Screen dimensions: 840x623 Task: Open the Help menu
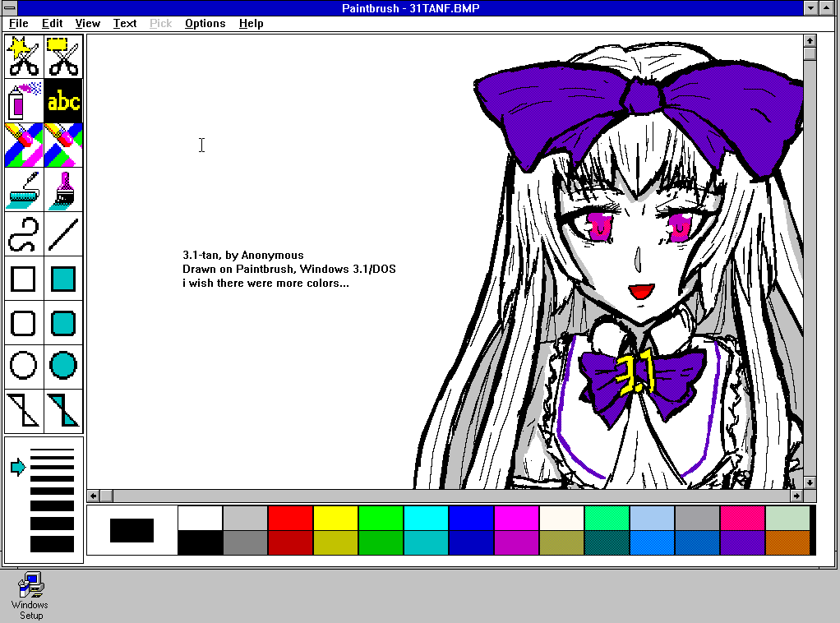[252, 24]
